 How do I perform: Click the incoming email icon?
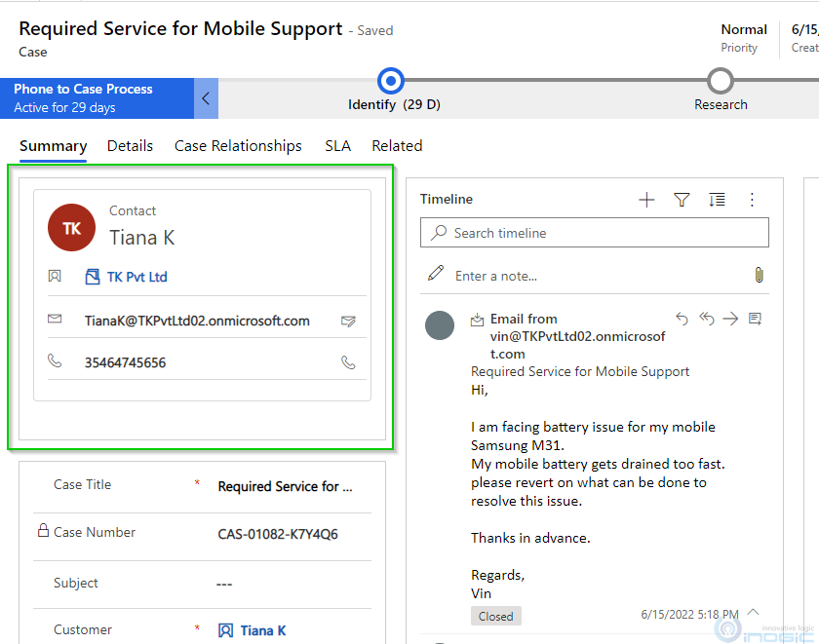pos(478,320)
